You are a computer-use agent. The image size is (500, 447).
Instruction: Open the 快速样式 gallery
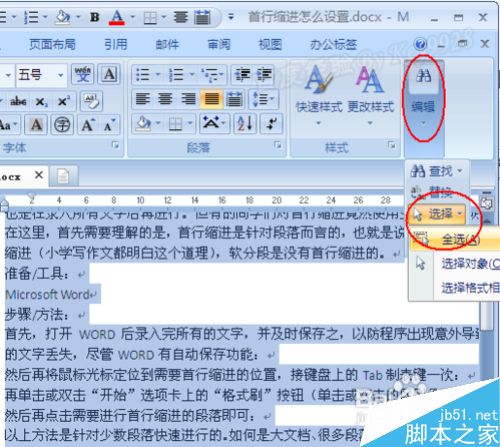(x=319, y=96)
